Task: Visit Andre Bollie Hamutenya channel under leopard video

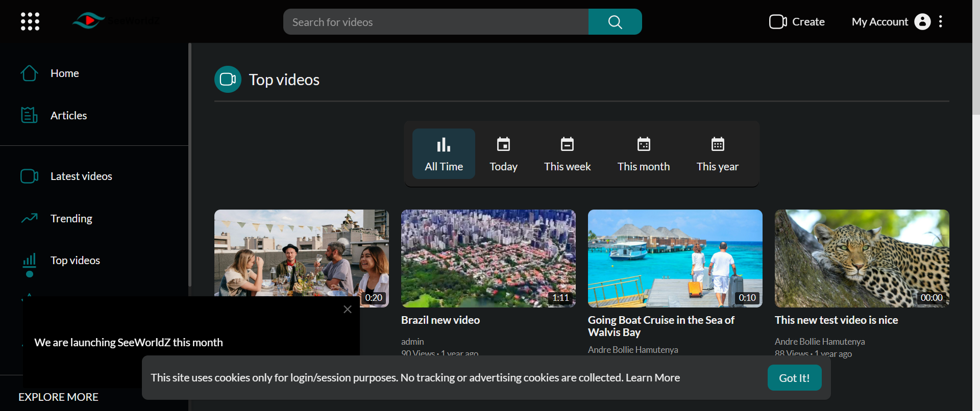Action: [x=820, y=342]
